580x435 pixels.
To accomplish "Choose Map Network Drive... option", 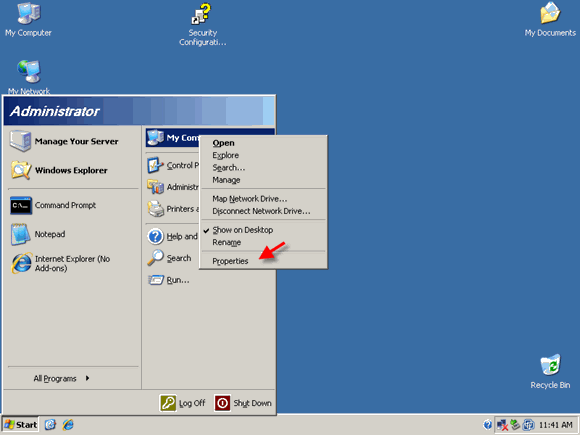I will coord(263,199).
